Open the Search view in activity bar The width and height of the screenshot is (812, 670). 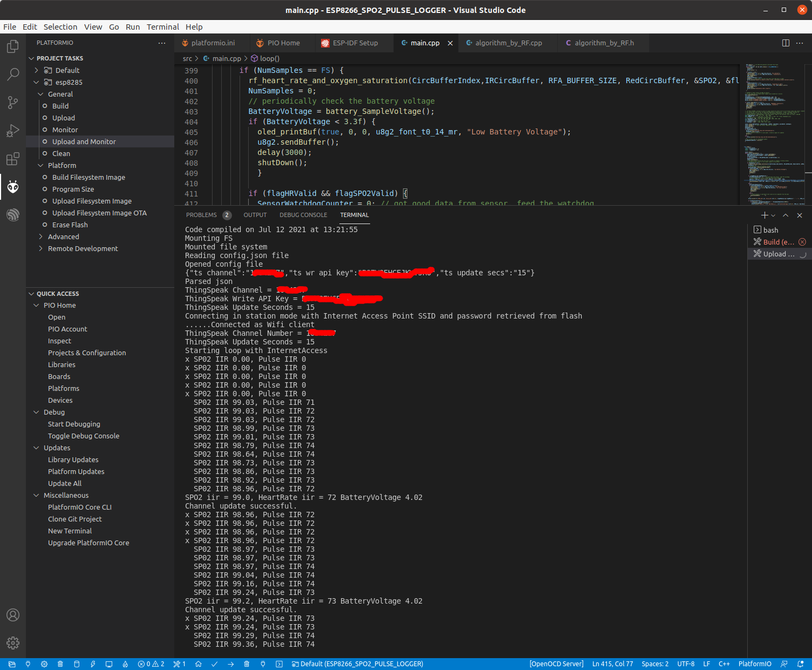click(13, 75)
